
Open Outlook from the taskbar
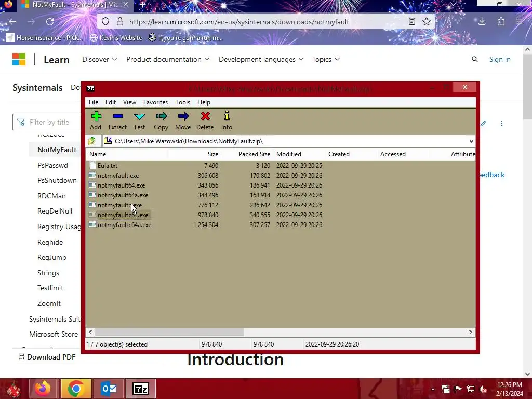109,389
